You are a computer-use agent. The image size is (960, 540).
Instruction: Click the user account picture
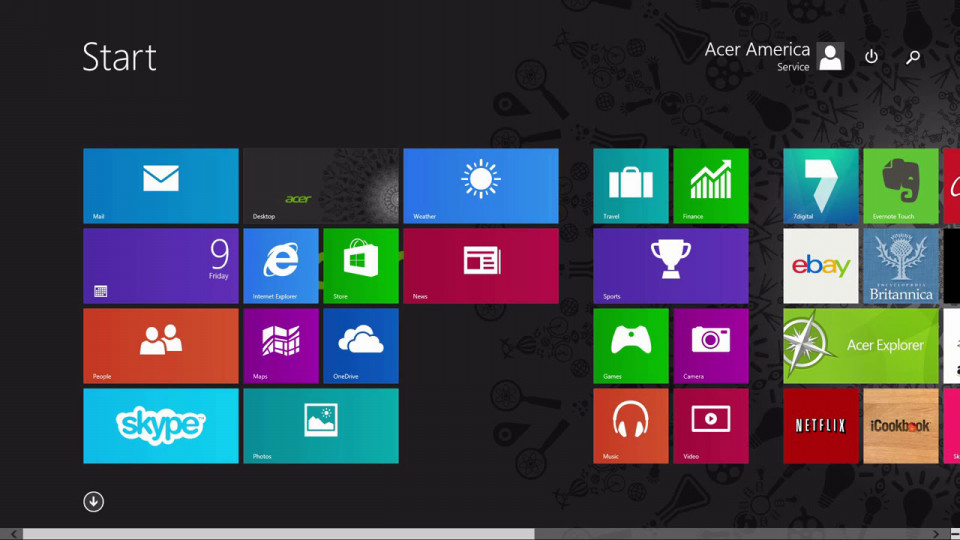pos(830,56)
